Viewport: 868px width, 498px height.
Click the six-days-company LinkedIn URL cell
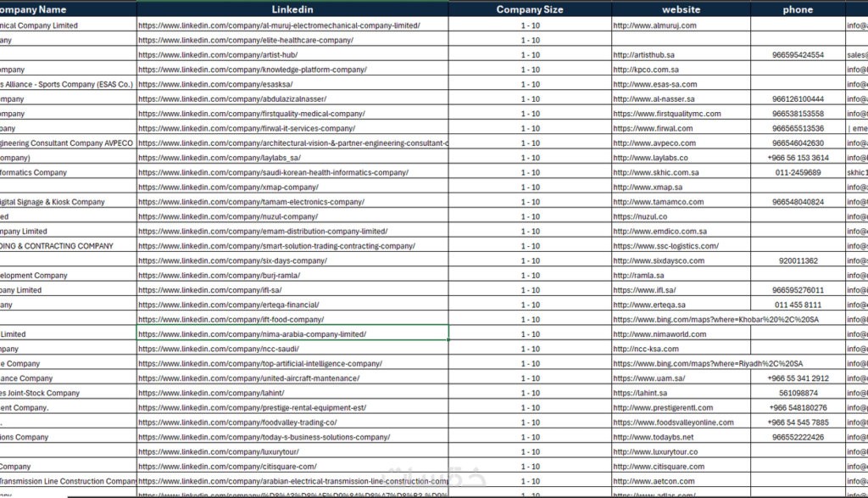coord(292,260)
